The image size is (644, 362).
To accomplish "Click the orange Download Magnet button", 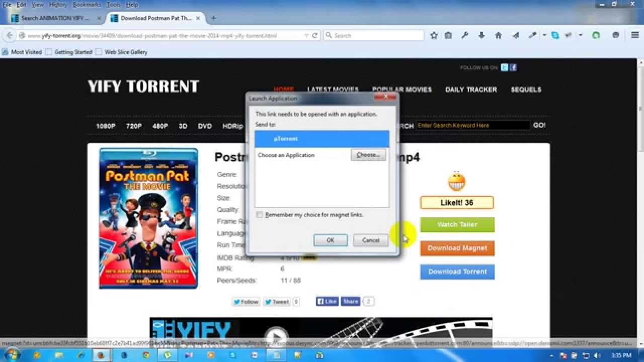I will (457, 248).
